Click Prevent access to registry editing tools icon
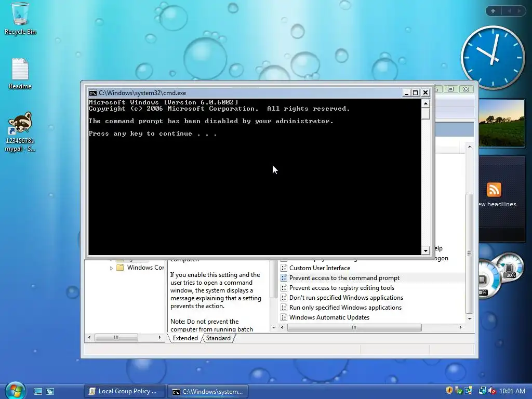The width and height of the screenshot is (532, 399). 284,288
